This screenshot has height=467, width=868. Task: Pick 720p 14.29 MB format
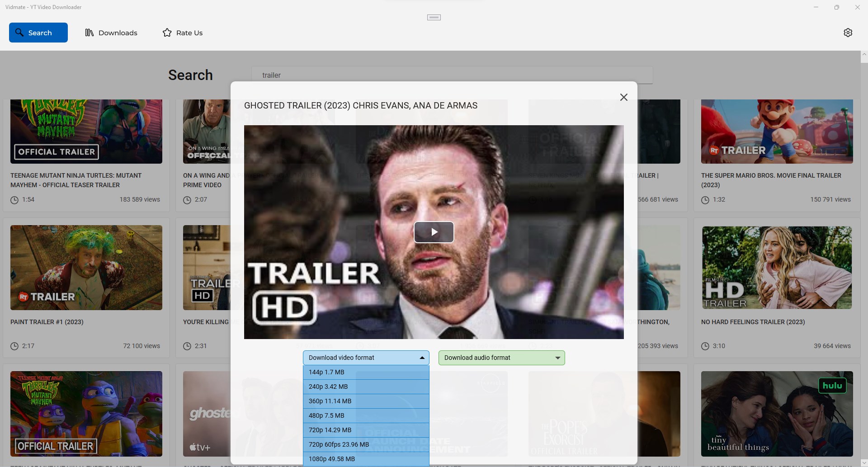point(366,430)
